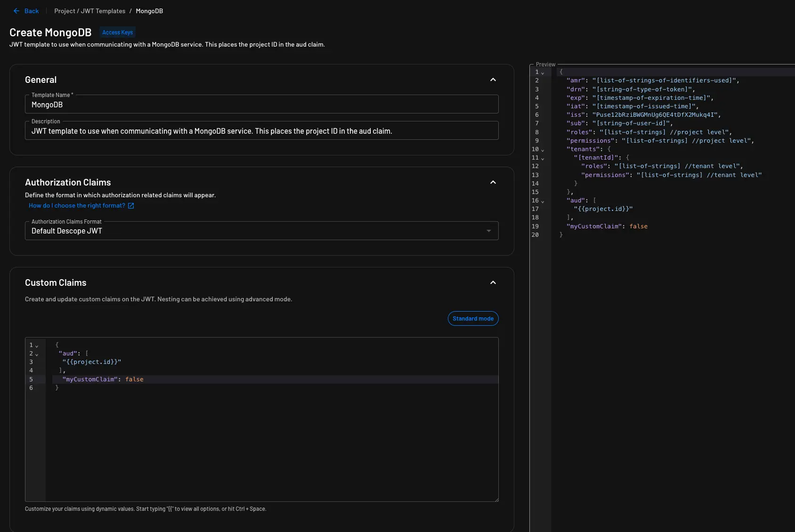Click the "amr" line in Preview

[x=653, y=81]
